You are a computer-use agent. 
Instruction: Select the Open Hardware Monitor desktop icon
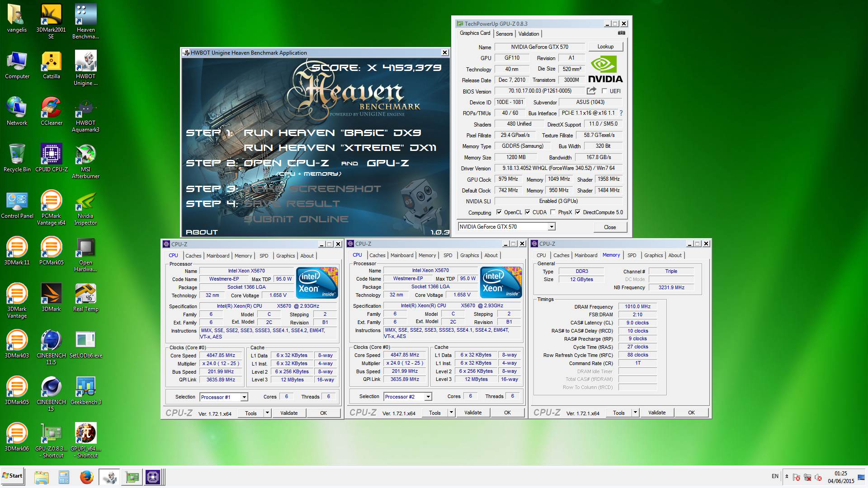tap(85, 254)
